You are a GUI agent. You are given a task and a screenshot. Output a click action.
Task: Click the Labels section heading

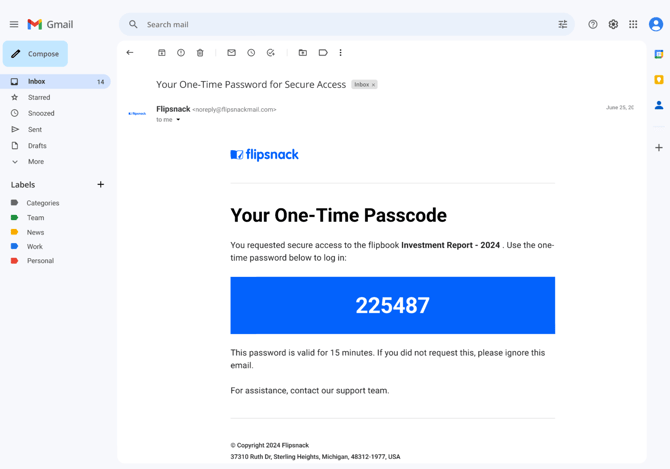pyautogui.click(x=23, y=185)
